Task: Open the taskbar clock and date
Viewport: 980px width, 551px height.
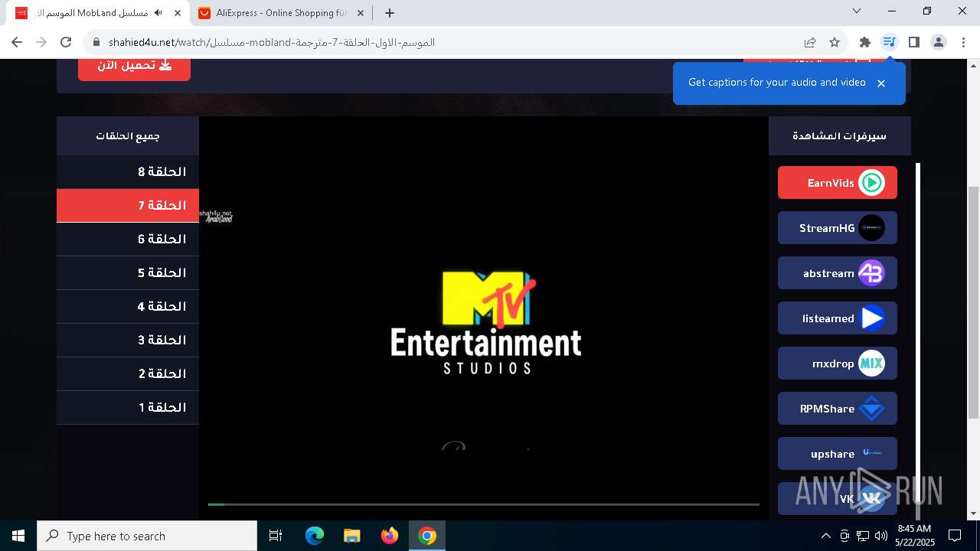Action: tap(915, 536)
